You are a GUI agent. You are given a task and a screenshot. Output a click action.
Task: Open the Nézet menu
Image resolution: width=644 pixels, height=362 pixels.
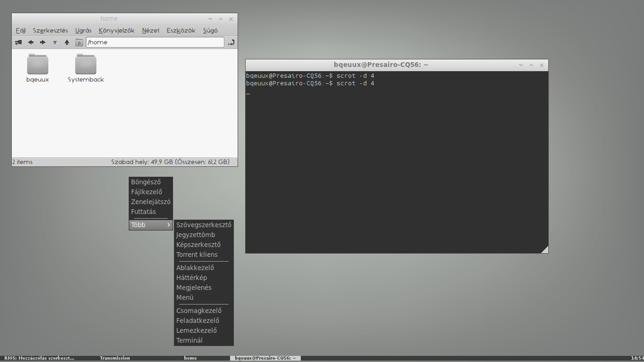pyautogui.click(x=151, y=30)
